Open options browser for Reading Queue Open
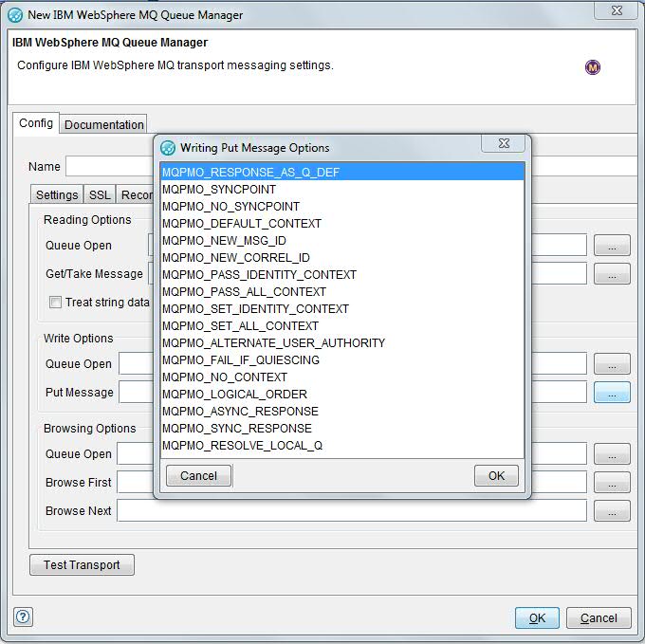645x644 pixels. coord(612,245)
